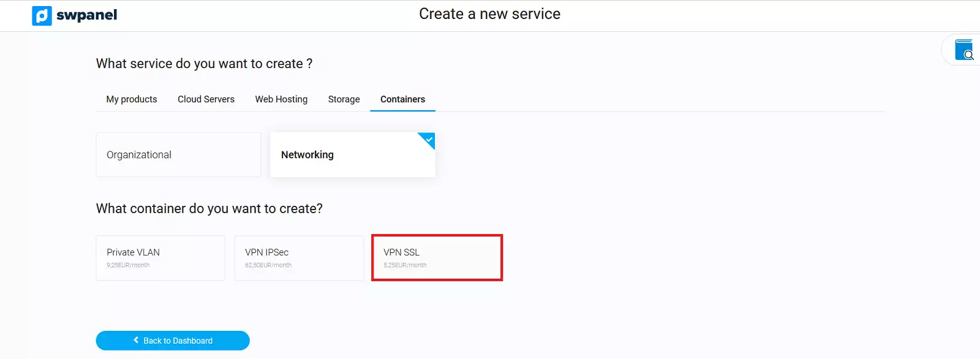Choose the Private VLAN container

[x=160, y=258]
